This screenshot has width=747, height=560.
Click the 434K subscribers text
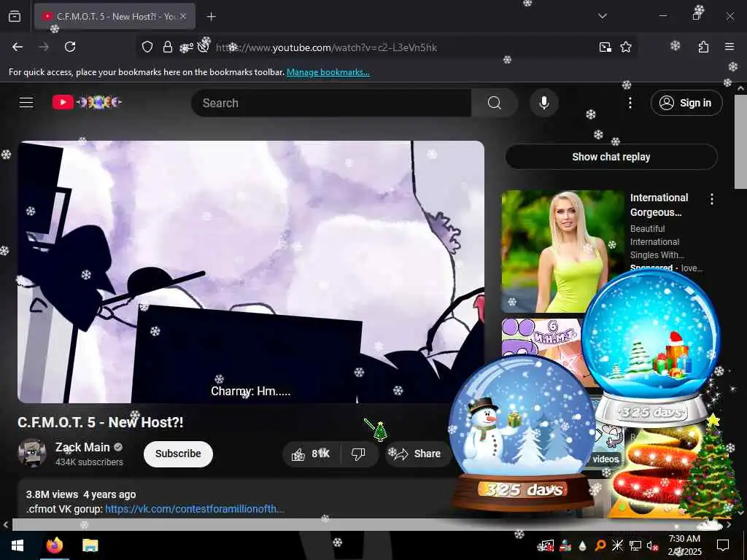[x=89, y=462]
